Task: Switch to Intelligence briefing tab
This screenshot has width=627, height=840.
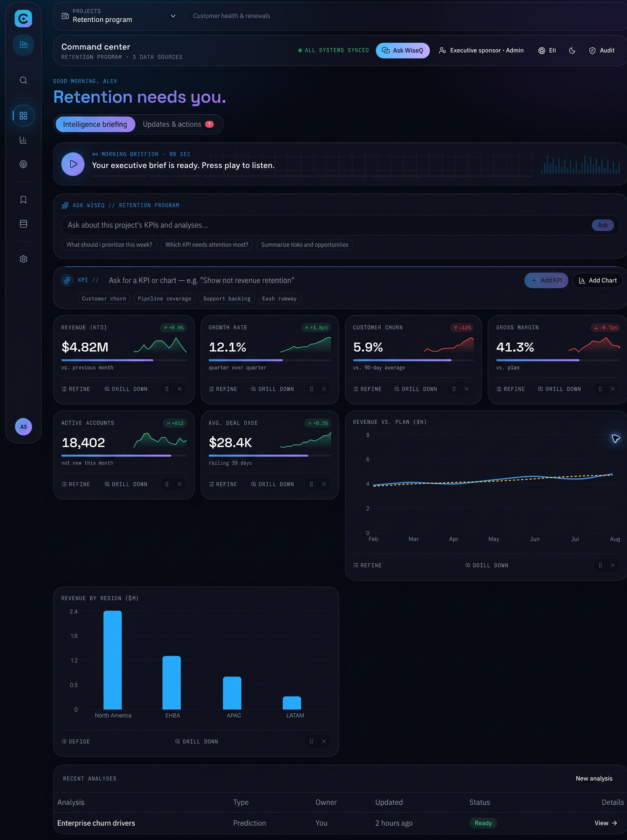Action: point(95,124)
